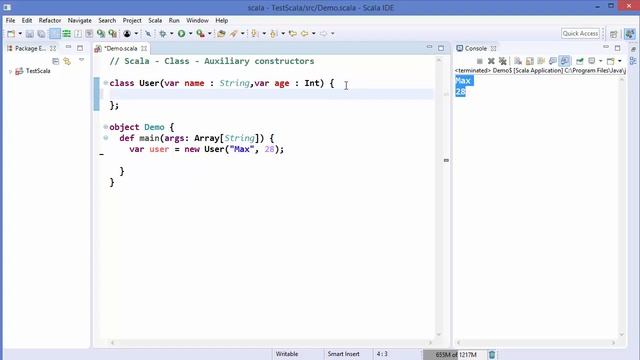Click the Writable status bar entry
The width and height of the screenshot is (640, 360).
pyautogui.click(x=287, y=354)
